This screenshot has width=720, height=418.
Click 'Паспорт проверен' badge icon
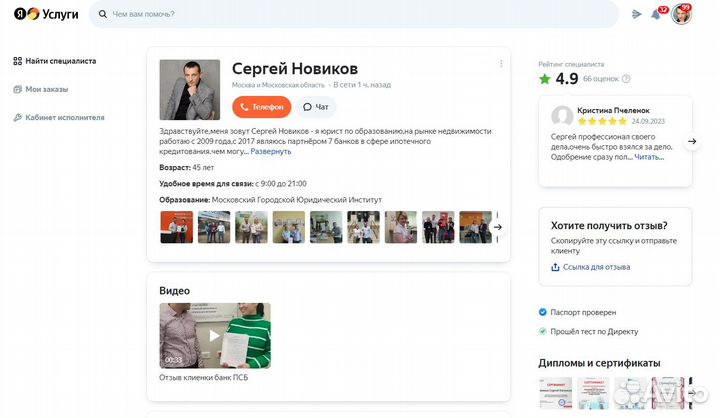pyautogui.click(x=543, y=312)
